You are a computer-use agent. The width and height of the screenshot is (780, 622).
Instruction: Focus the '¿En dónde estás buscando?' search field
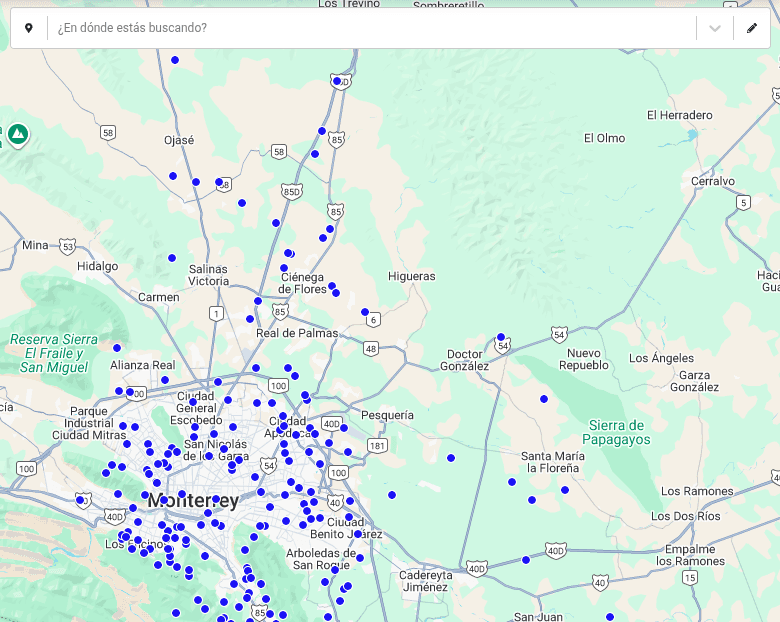coord(370,28)
